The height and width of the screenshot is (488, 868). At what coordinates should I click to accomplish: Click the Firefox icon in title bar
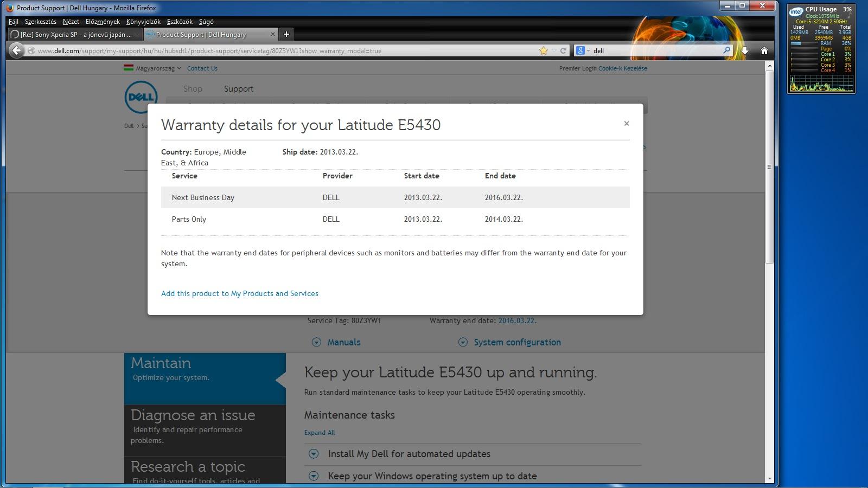point(10,8)
